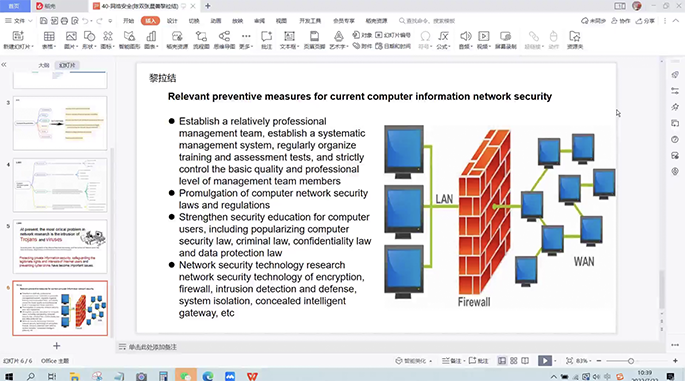Viewport: 685px width, 381px height.
Task: Click zoom out minus button
Action: click(x=599, y=361)
